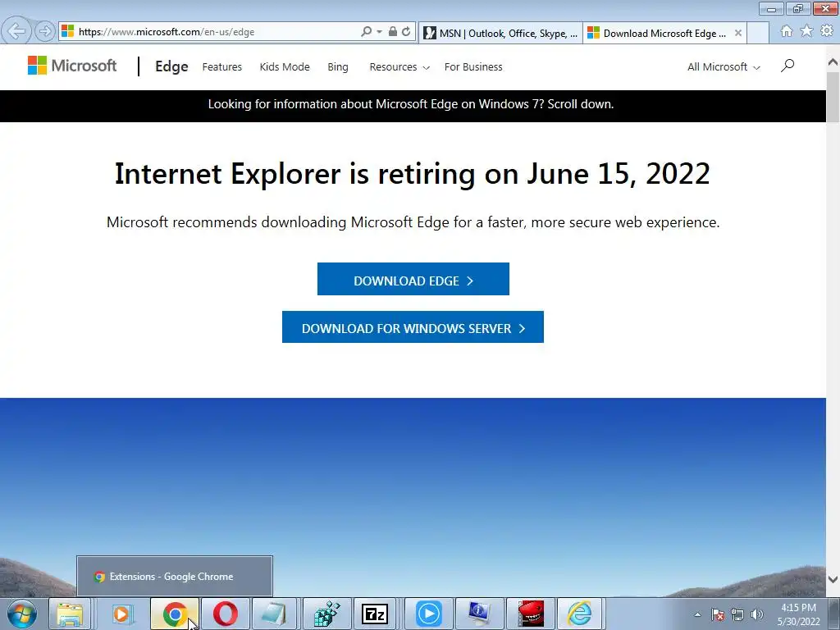Click the blue play button taskbar icon
The image size is (840, 630).
(x=428, y=614)
